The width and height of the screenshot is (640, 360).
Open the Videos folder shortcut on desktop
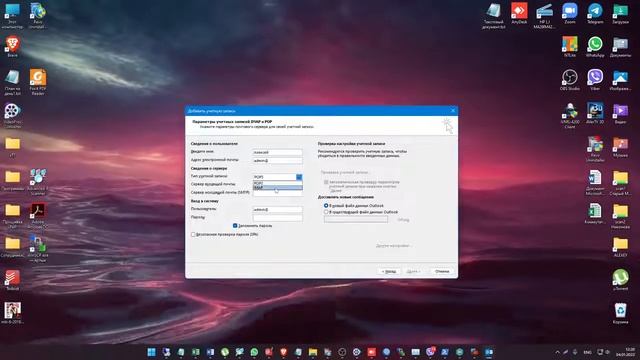pos(620,113)
